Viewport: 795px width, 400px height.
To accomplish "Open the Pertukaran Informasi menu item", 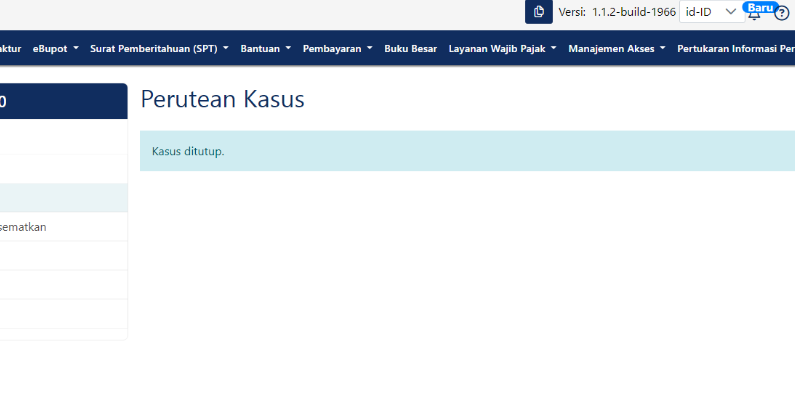I will click(735, 48).
